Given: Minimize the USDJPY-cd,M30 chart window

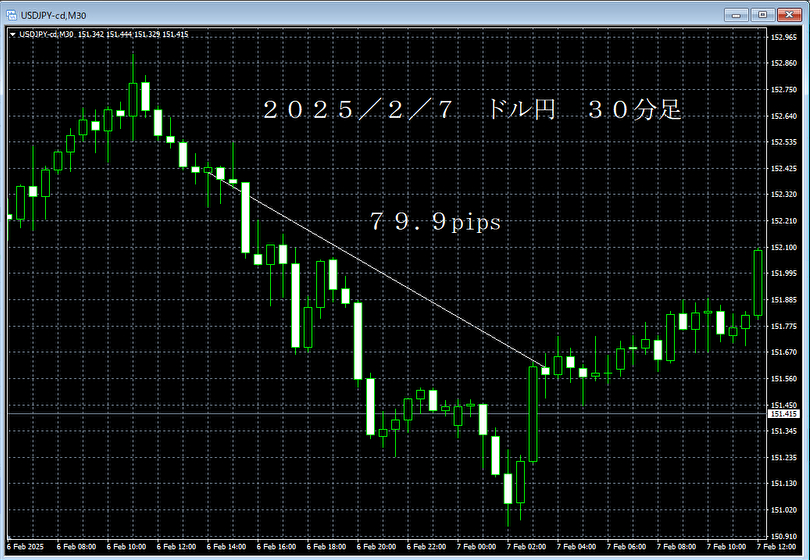Looking at the screenshot, I should click(x=736, y=15).
